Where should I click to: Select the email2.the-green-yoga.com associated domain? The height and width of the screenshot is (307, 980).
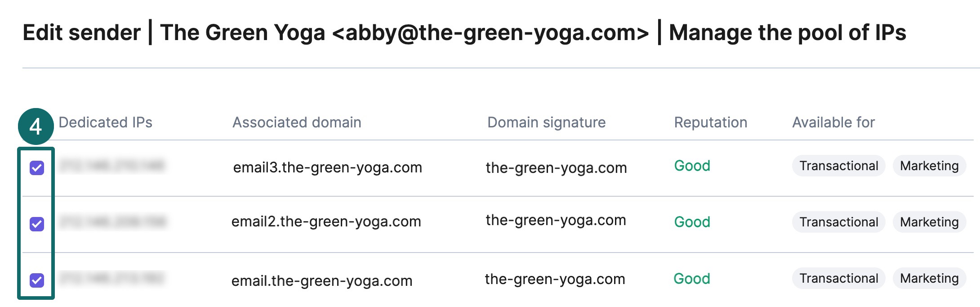(326, 221)
